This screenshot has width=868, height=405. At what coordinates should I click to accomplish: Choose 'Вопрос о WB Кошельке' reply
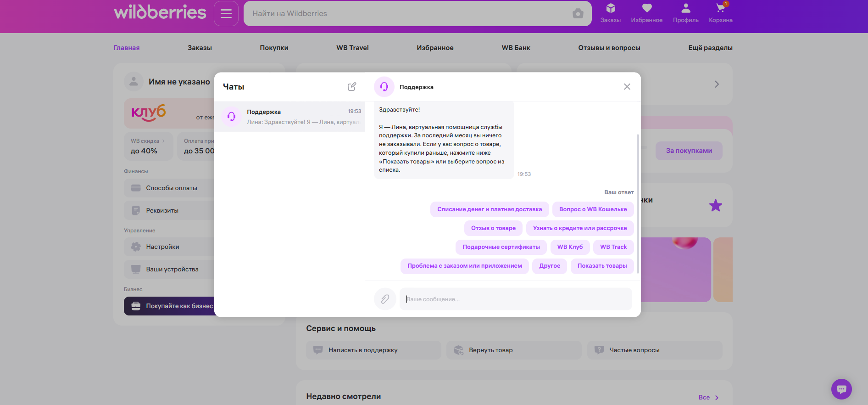pyautogui.click(x=593, y=209)
